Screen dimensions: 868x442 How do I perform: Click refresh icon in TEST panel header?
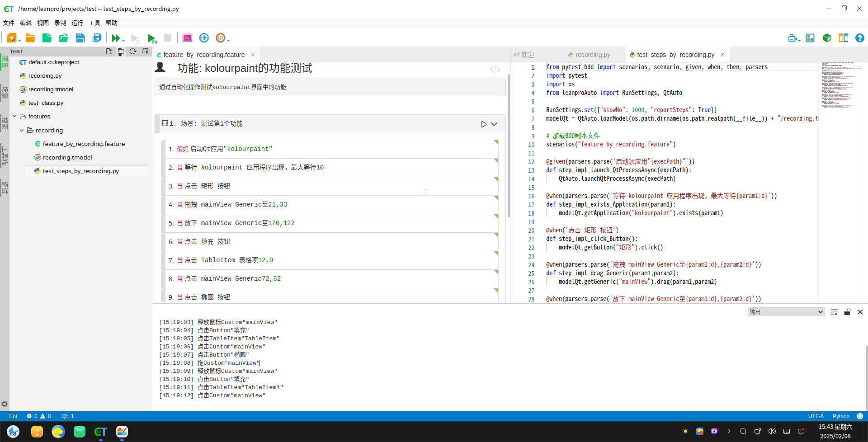coord(133,52)
